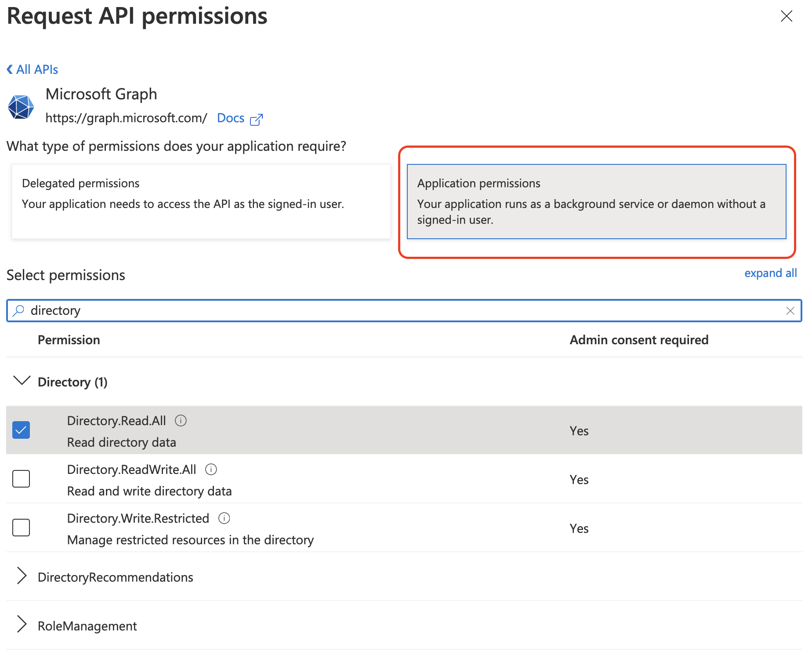Open Docs via the external link icon
Screen dimensions: 812x670
[x=257, y=119]
